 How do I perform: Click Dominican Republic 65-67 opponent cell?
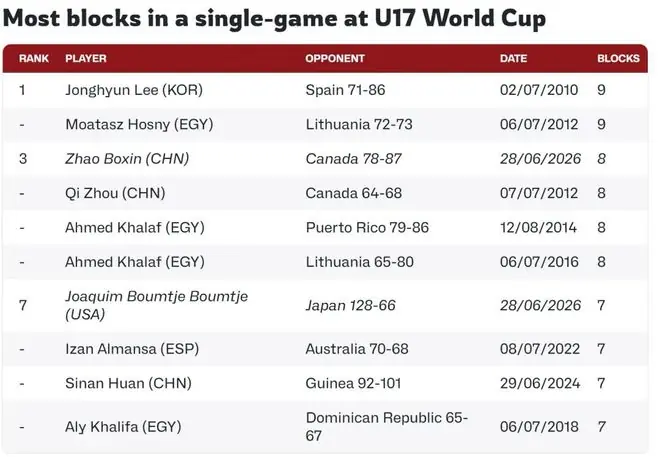pos(387,427)
